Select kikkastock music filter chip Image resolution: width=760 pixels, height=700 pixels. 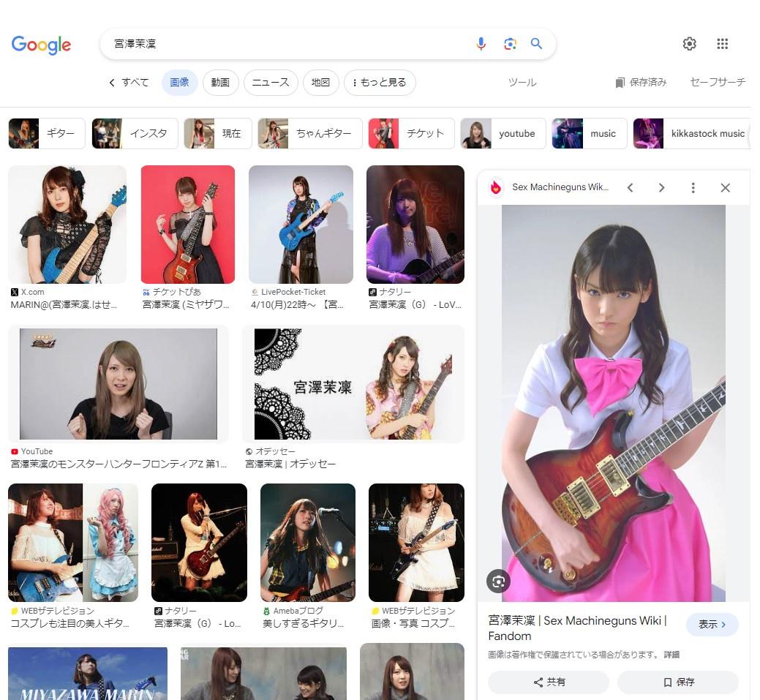(692, 133)
